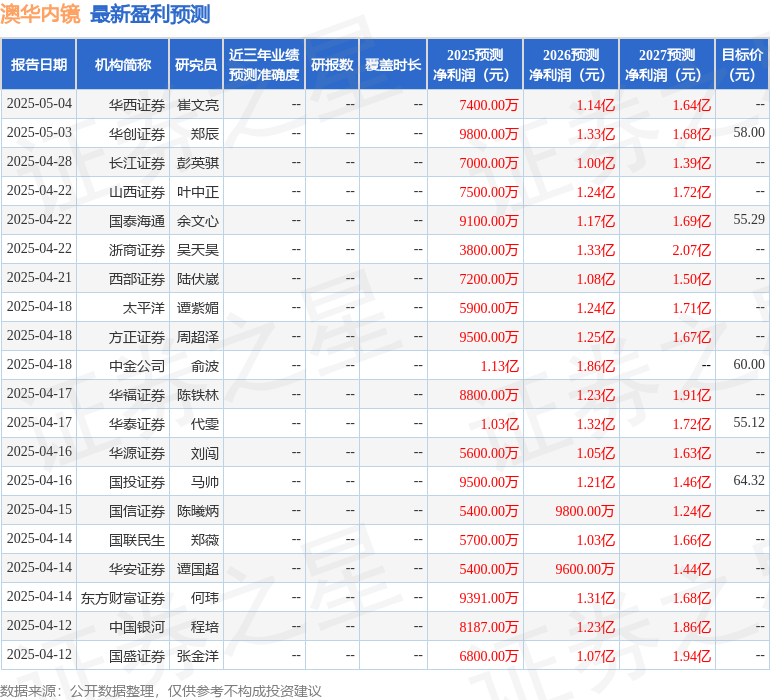The image size is (770, 700).
Task: Click target price 55.12
Action: point(749,422)
